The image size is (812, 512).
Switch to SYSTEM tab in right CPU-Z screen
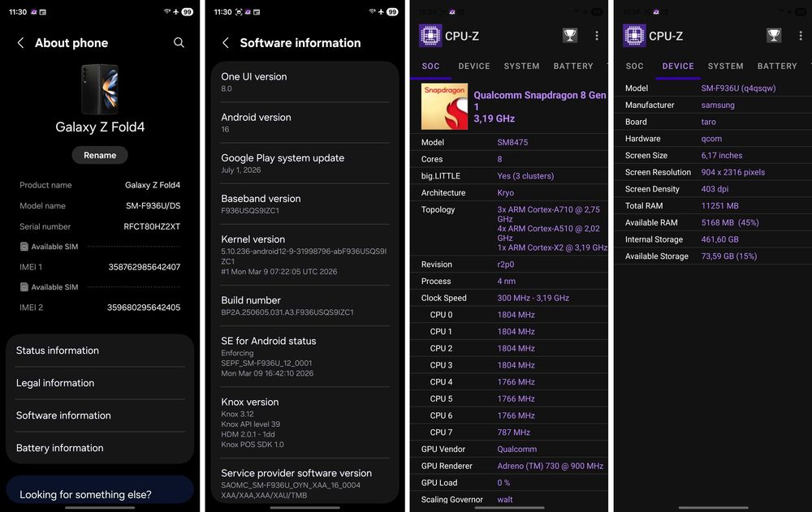coord(725,67)
